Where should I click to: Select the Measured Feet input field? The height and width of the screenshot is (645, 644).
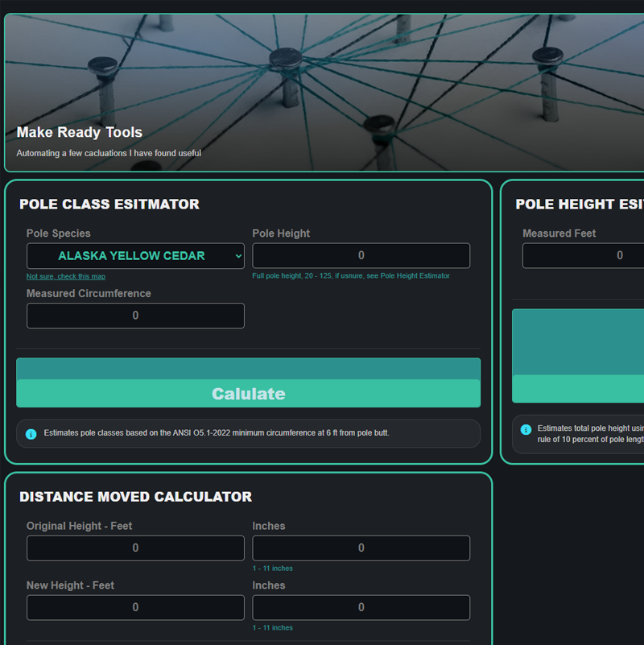point(583,255)
